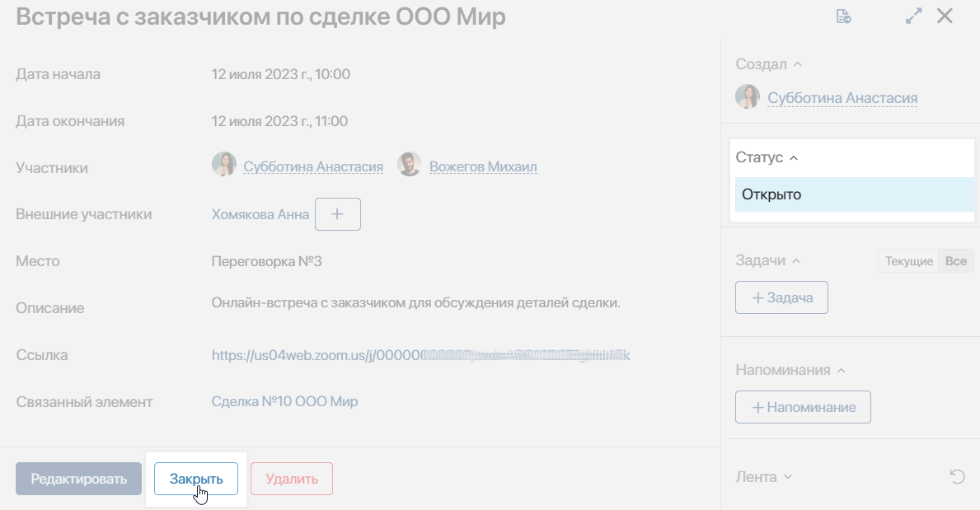Collapse the Создал section
The height and width of the screenshot is (510, 980).
click(x=798, y=64)
